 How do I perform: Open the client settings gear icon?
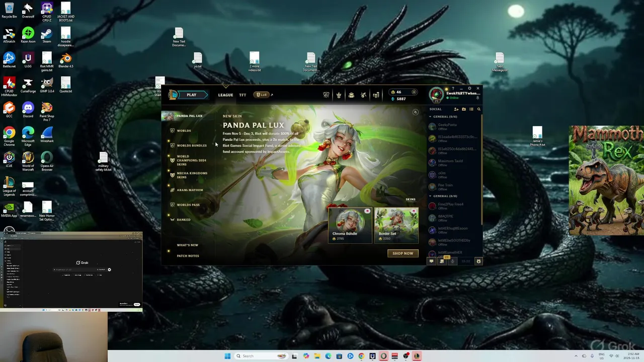469,88
